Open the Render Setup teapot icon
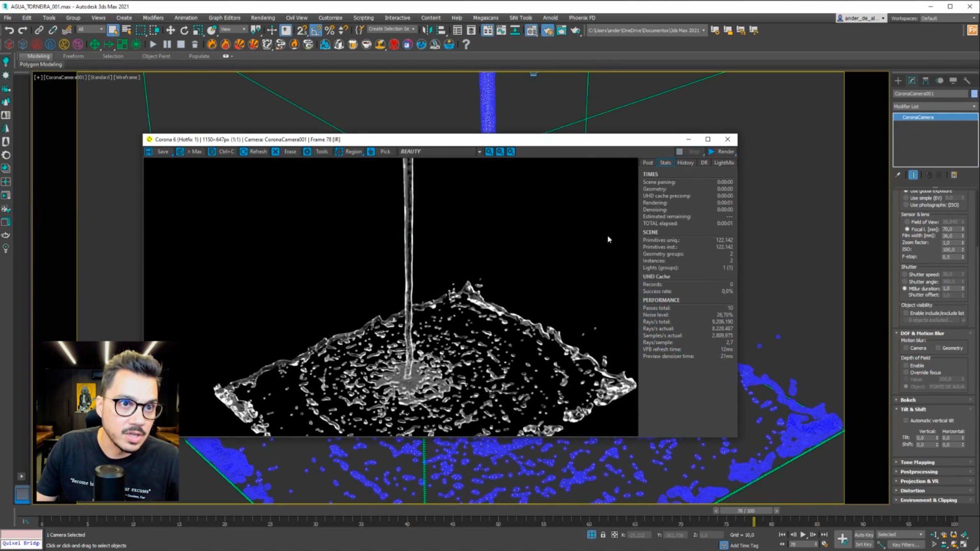Image resolution: width=980 pixels, height=551 pixels. 547,30
